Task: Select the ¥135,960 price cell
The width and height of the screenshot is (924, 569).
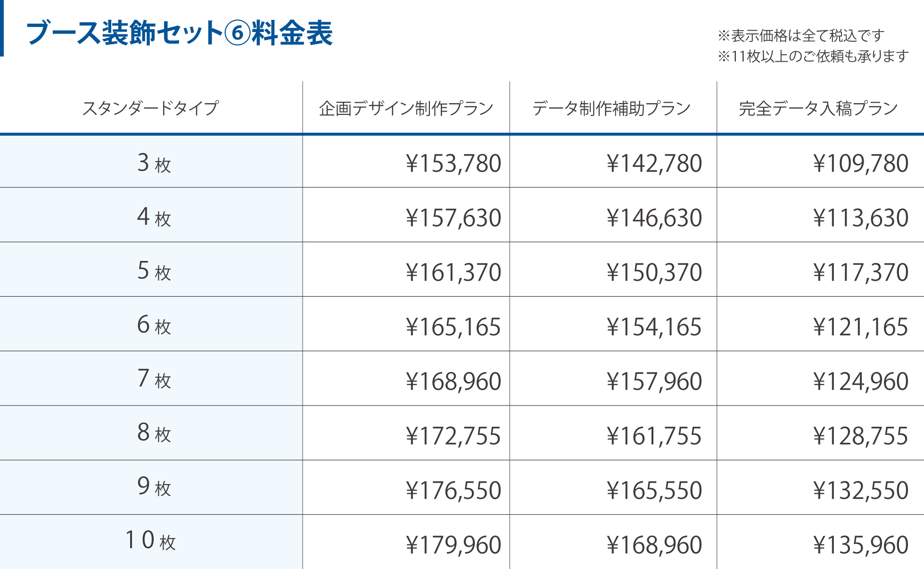Action: click(x=860, y=545)
